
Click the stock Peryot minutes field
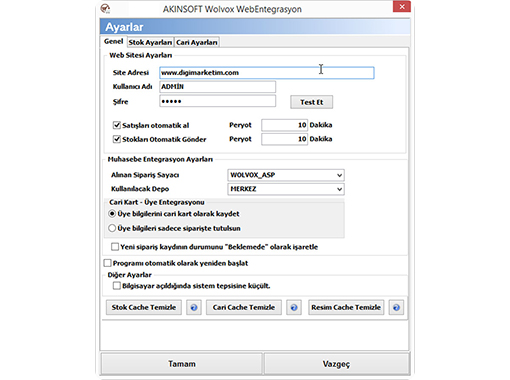[x=284, y=139]
